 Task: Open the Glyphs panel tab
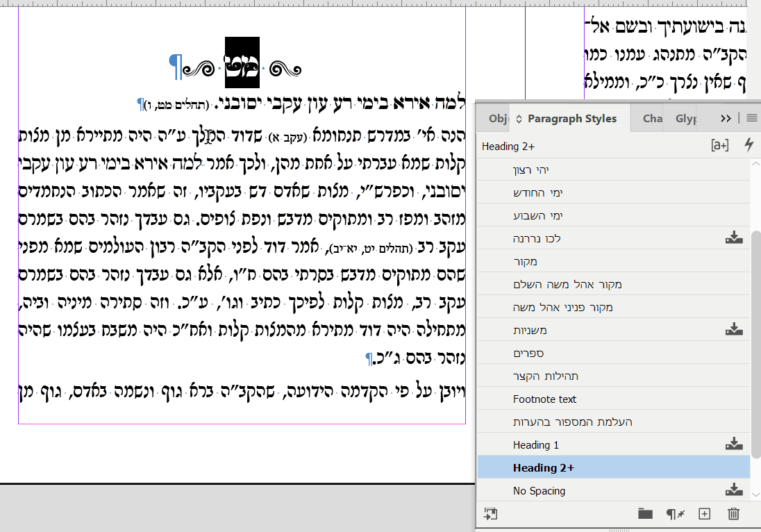(686, 118)
